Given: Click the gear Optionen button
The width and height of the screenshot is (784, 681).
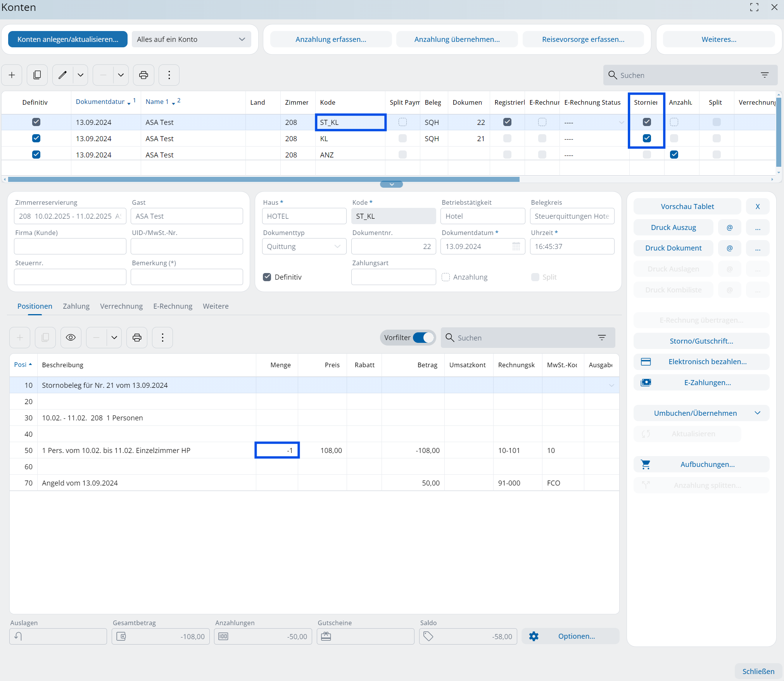Looking at the screenshot, I should pyautogui.click(x=570, y=636).
